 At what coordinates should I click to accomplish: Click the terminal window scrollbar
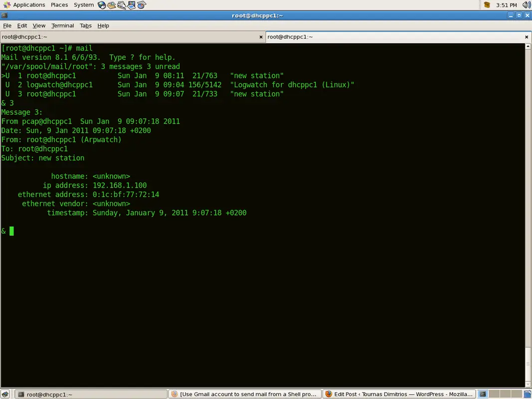[x=528, y=199]
